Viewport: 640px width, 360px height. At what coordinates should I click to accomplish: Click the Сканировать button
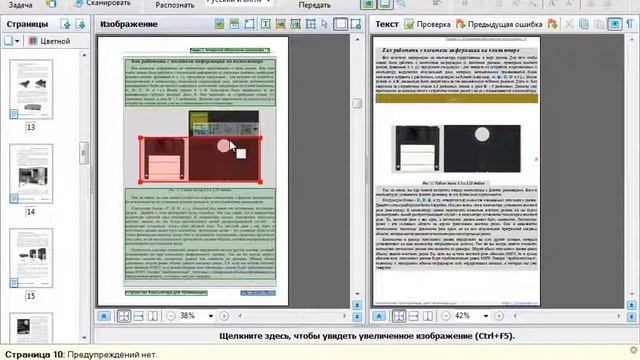point(109,3)
